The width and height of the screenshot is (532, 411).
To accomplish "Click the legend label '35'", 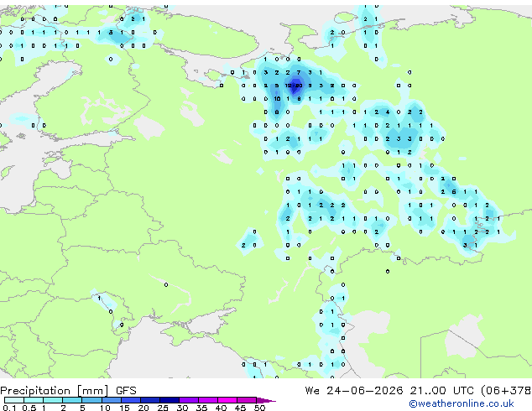I will [x=201, y=408].
